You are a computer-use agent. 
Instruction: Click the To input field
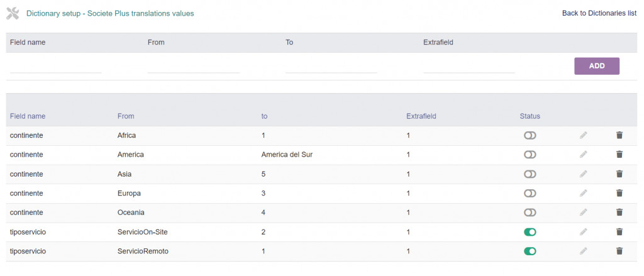pos(331,66)
